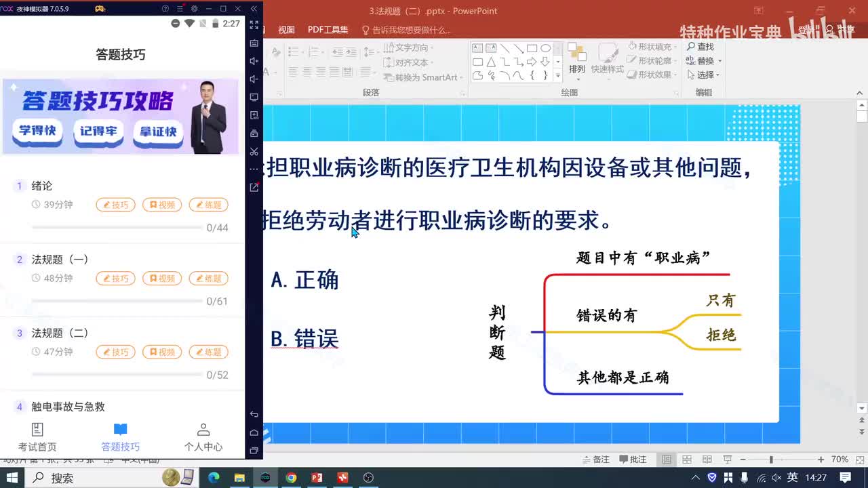Open Google Chrome from the taskbar
868x488 pixels.
point(291,478)
